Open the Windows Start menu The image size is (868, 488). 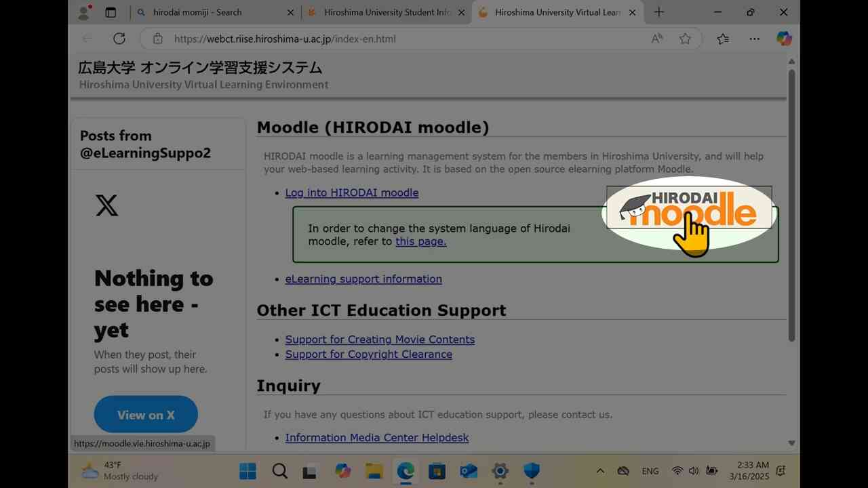tap(248, 471)
